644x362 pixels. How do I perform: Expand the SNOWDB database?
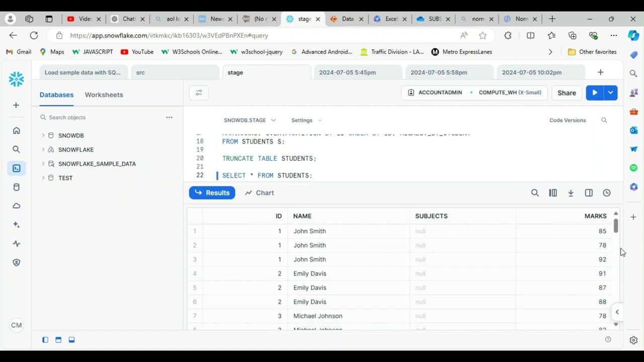click(43, 135)
